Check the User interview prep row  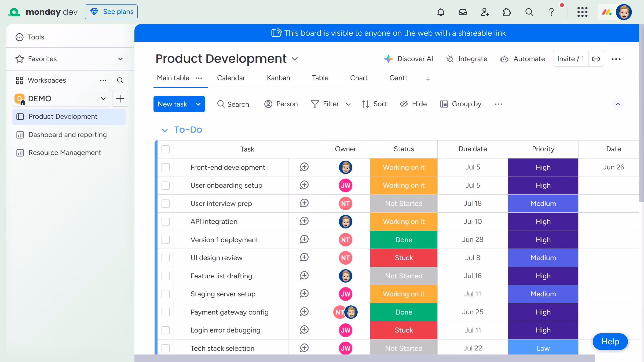(x=166, y=204)
